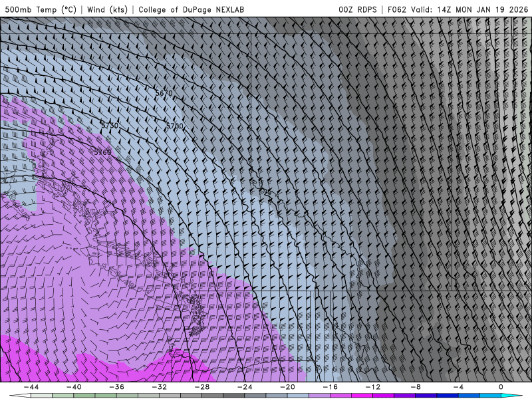The image size is (532, 399).
Task: Click the 5670 height contour label
Action: pos(164,93)
